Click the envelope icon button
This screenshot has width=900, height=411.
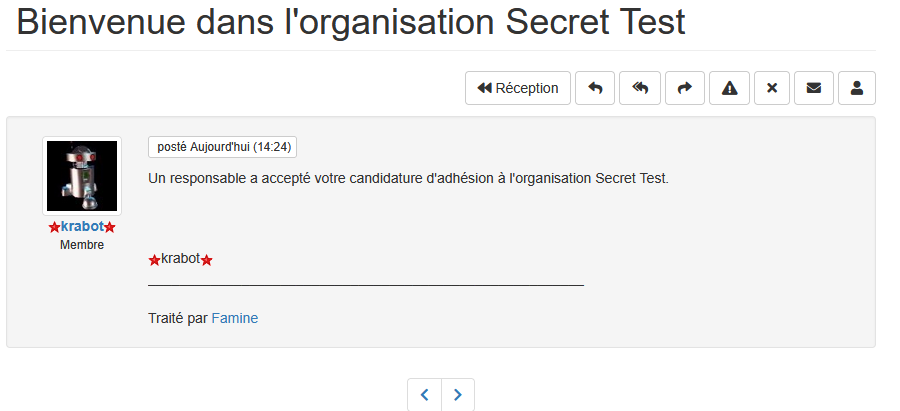pyautogui.click(x=814, y=88)
